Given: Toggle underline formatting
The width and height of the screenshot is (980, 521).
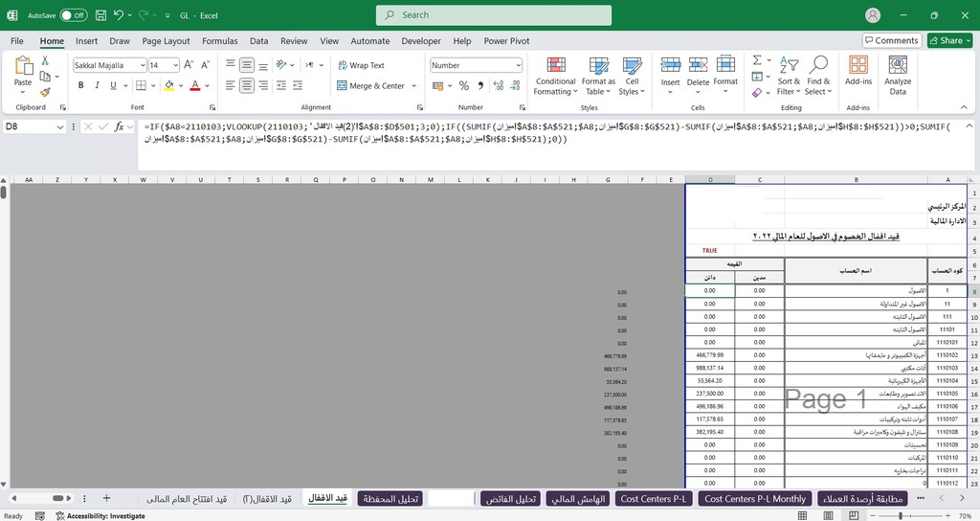Looking at the screenshot, I should pyautogui.click(x=113, y=85).
